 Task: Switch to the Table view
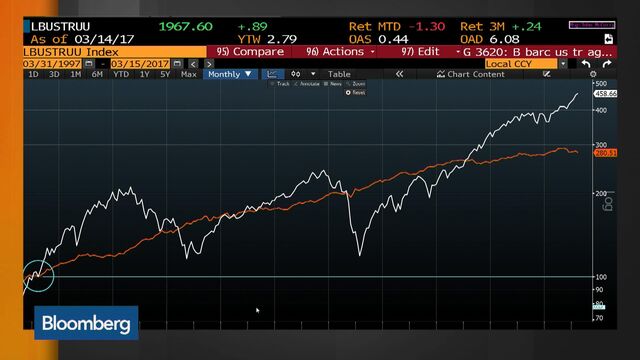(339, 74)
